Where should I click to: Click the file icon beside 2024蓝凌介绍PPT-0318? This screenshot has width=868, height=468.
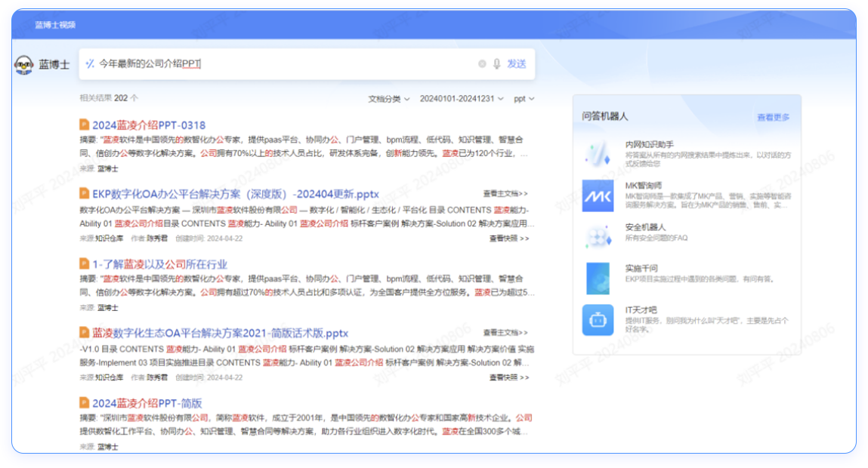(84, 125)
